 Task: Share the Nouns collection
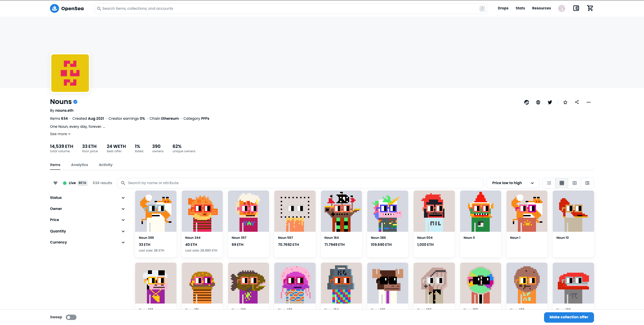(577, 102)
